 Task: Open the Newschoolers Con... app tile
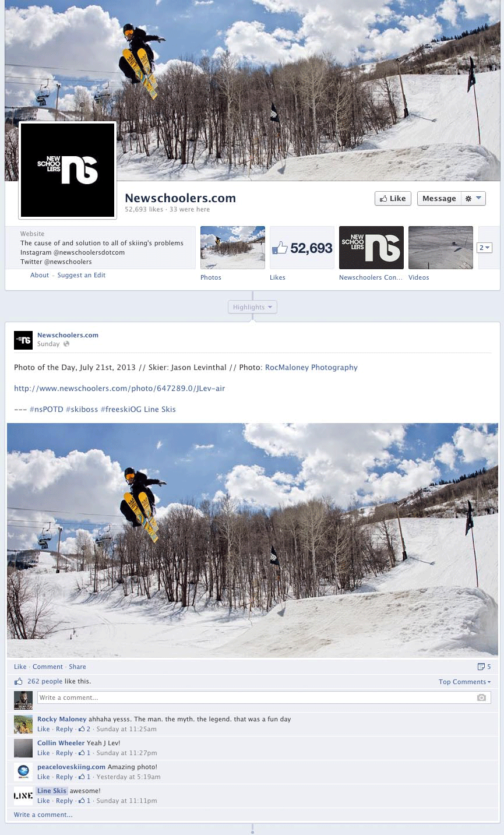[x=371, y=248]
